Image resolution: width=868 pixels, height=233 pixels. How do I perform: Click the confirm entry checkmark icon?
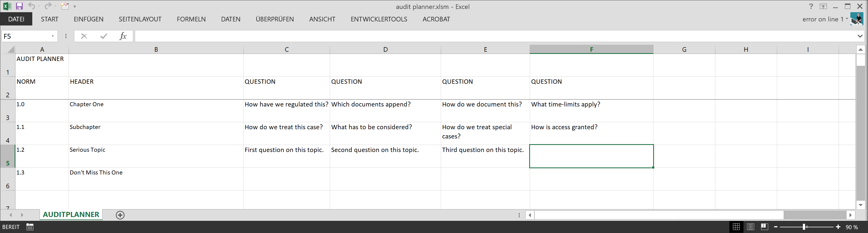103,36
